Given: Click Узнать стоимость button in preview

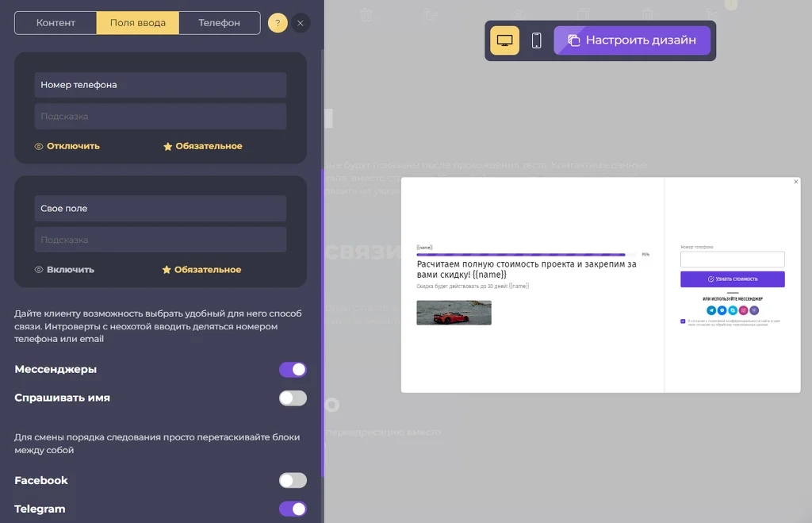Looking at the screenshot, I should pos(732,279).
